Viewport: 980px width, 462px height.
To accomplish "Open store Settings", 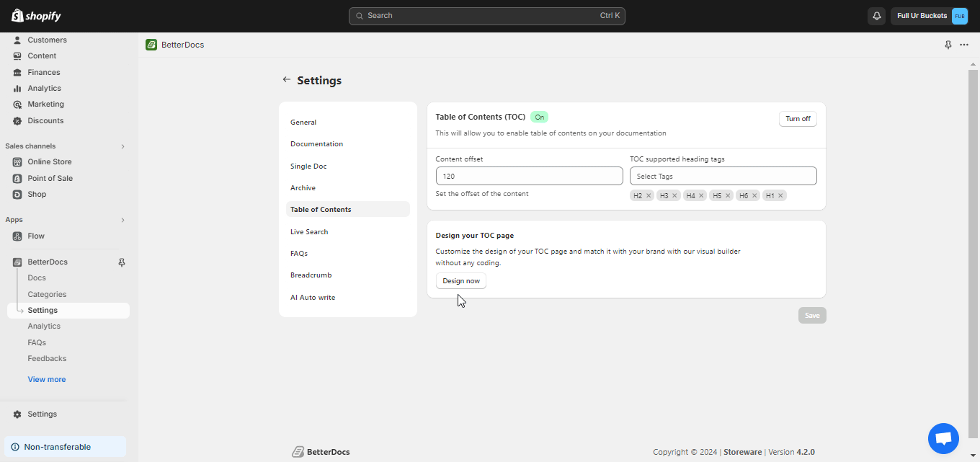I will (42, 414).
